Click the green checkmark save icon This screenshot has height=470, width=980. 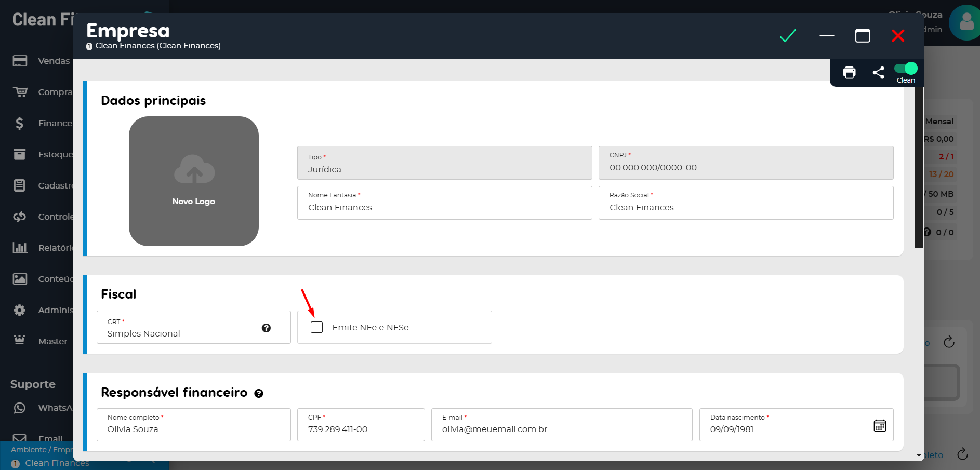(x=788, y=36)
